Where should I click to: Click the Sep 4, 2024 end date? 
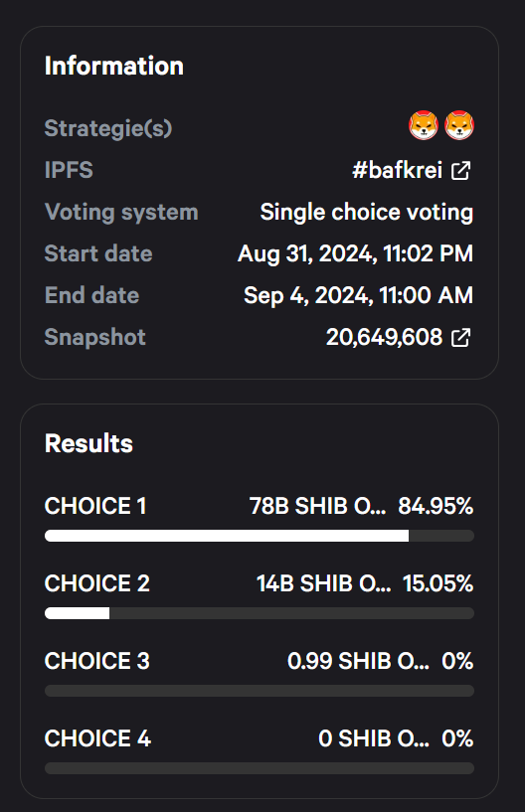click(358, 295)
